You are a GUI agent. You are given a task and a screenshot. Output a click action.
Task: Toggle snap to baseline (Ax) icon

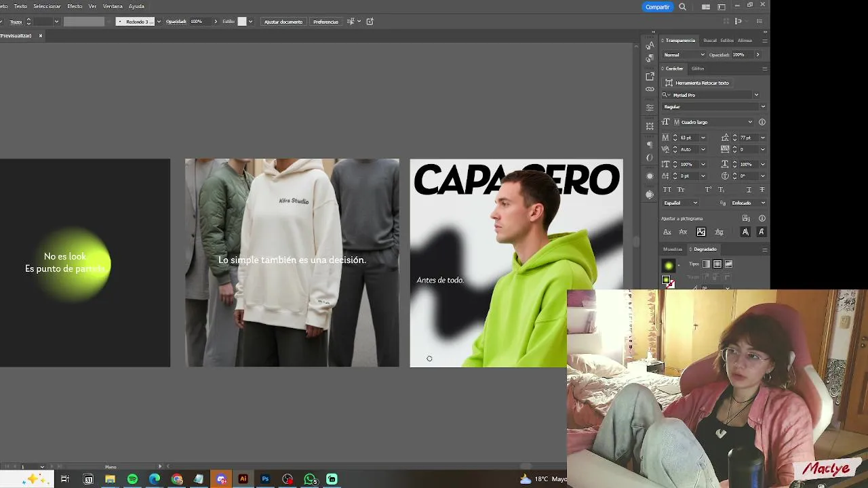[667, 232]
